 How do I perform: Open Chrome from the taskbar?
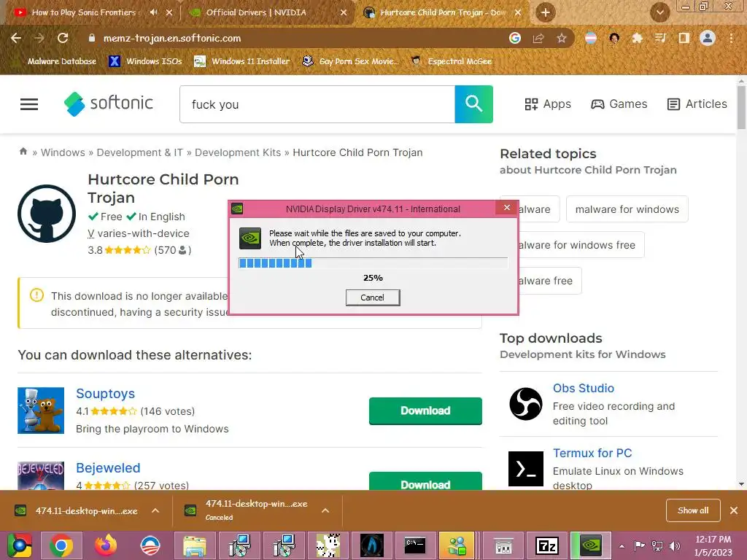(61, 545)
